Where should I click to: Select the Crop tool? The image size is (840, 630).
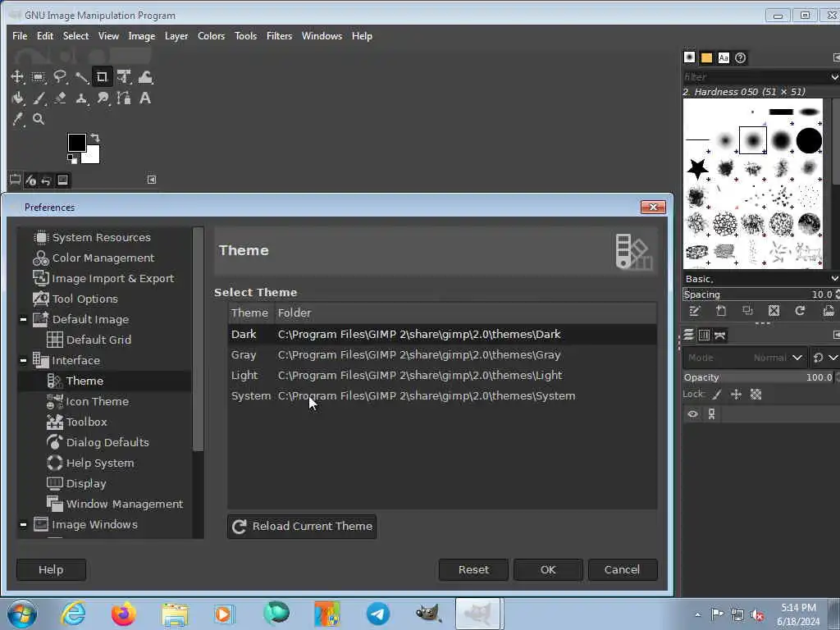pos(103,77)
